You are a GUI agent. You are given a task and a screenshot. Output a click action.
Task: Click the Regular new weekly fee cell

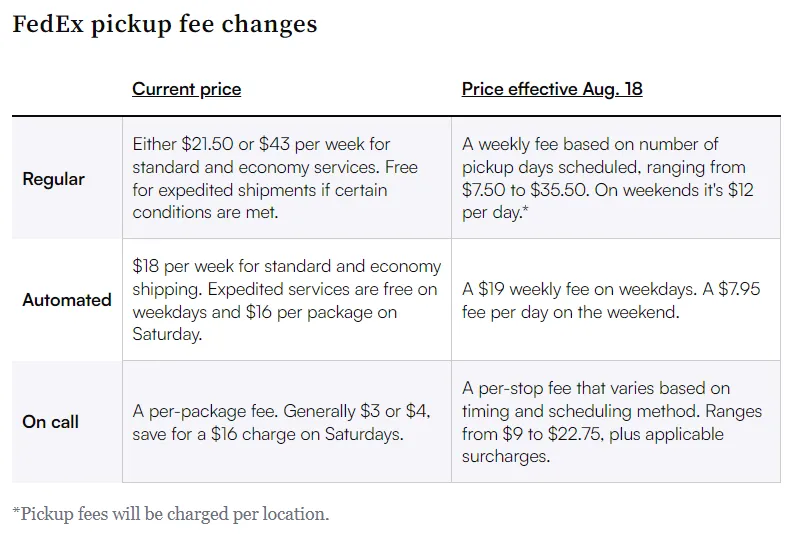(x=616, y=178)
